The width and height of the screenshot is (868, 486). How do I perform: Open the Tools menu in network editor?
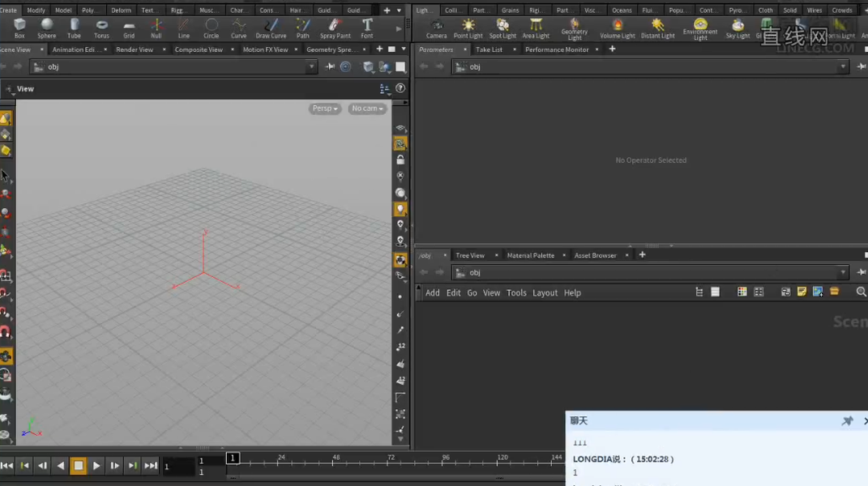click(516, 293)
